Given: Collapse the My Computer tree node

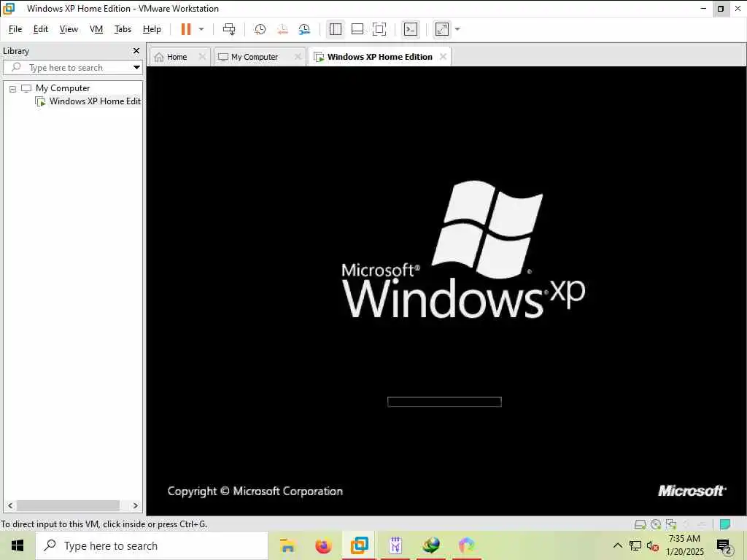Looking at the screenshot, I should pos(13,88).
